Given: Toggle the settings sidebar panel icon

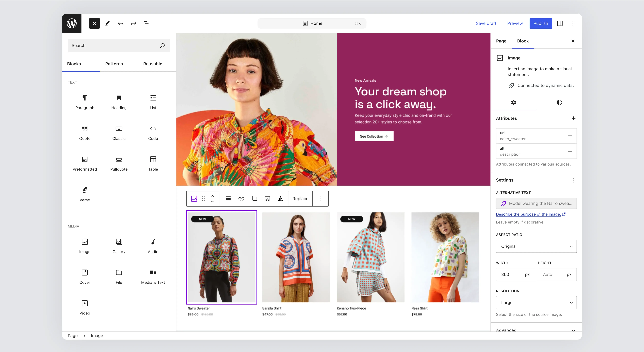Looking at the screenshot, I should tap(560, 23).
